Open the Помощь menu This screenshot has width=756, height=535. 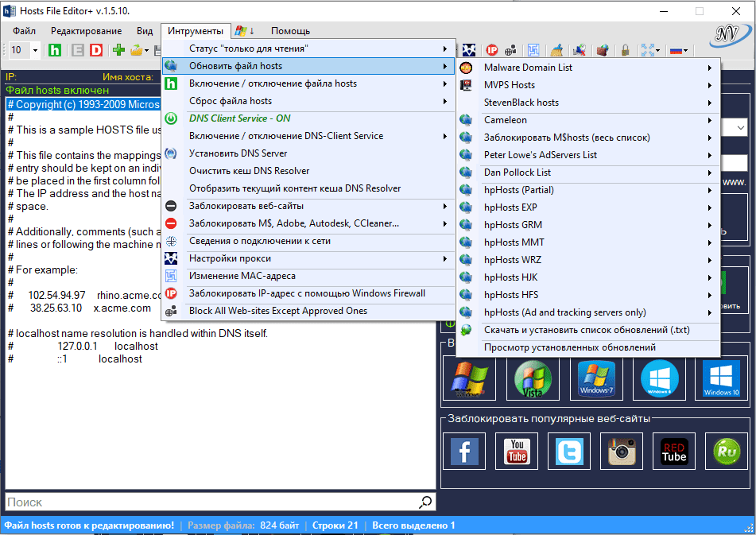pos(290,31)
